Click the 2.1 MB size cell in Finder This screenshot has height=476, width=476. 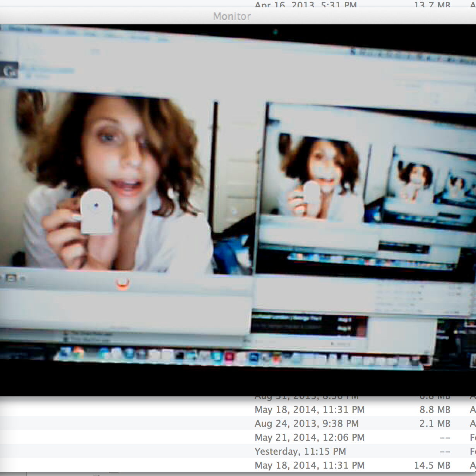click(435, 423)
